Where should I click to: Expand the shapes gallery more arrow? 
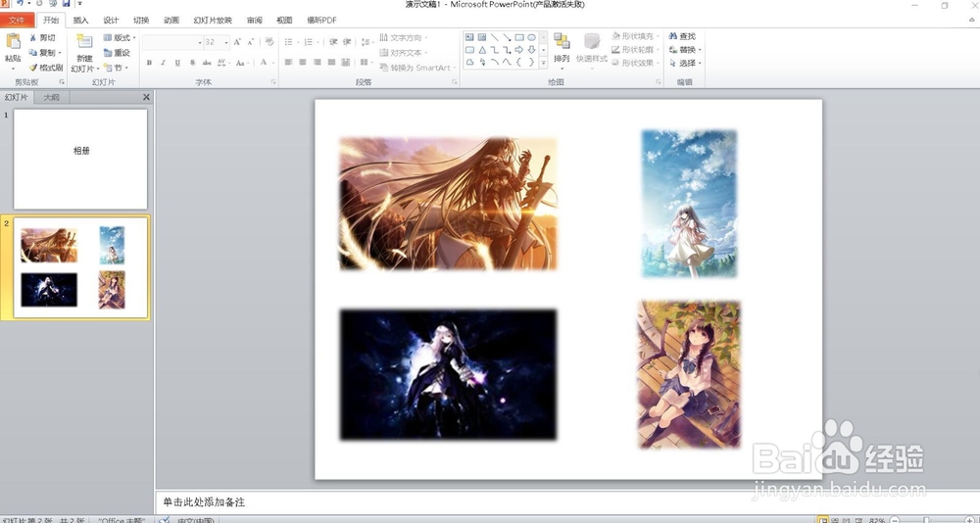pos(543,63)
